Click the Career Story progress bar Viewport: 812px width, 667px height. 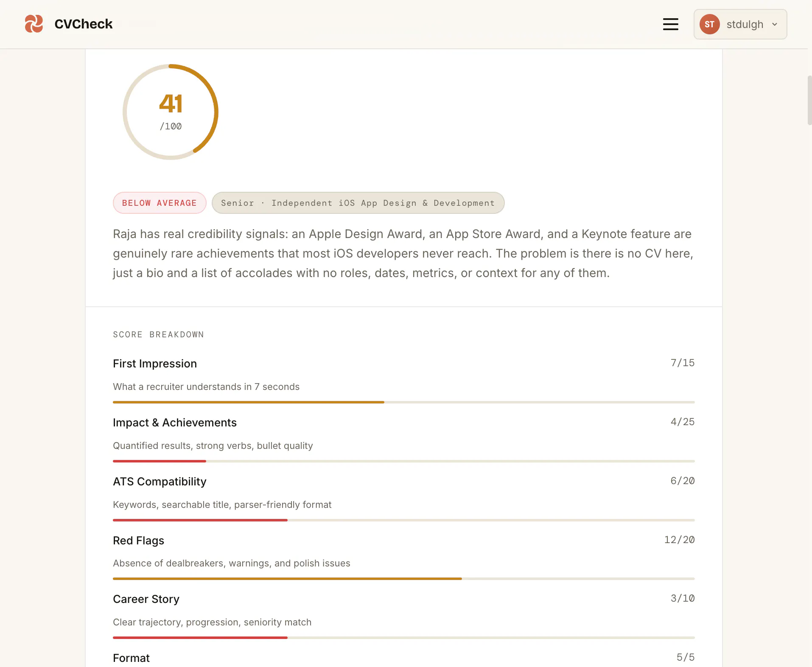(403, 637)
